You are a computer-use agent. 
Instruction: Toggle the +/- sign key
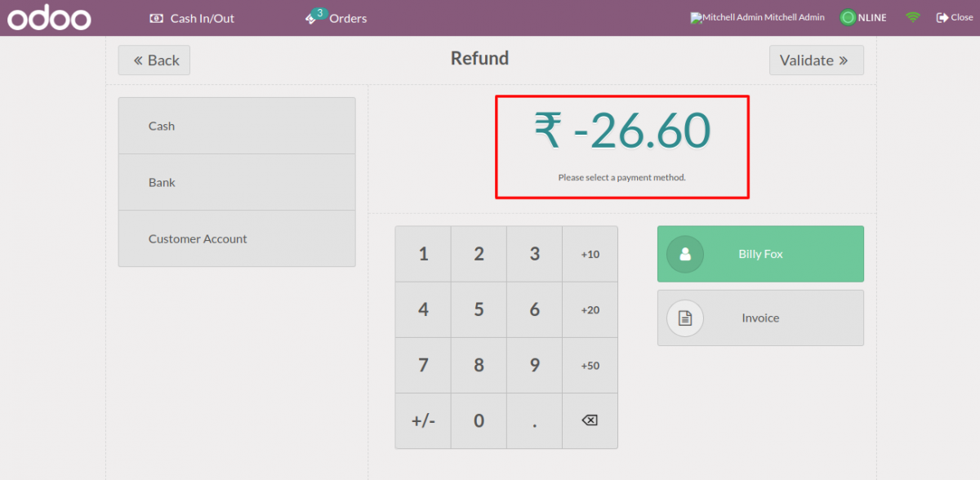click(422, 420)
